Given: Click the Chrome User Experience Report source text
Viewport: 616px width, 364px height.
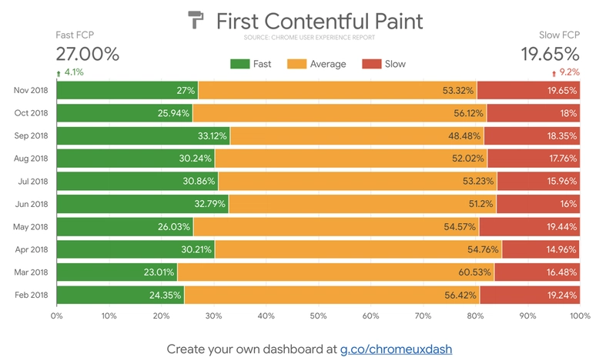Looking at the screenshot, I should pos(310,37).
